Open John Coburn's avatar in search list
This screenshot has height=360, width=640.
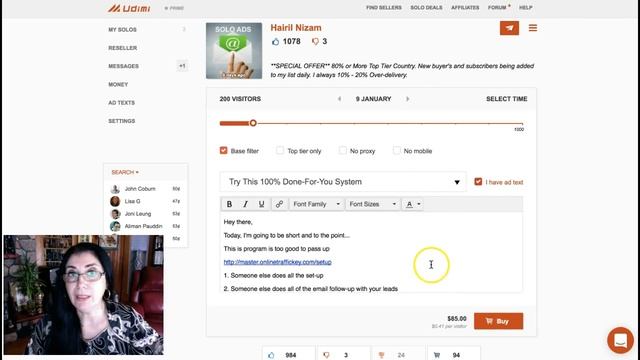tap(115, 189)
